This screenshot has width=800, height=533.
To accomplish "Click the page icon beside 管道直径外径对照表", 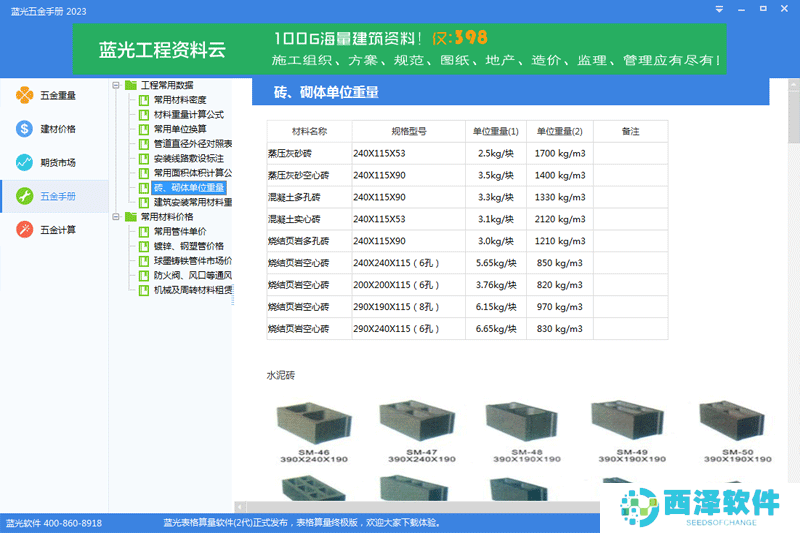I will click(144, 144).
